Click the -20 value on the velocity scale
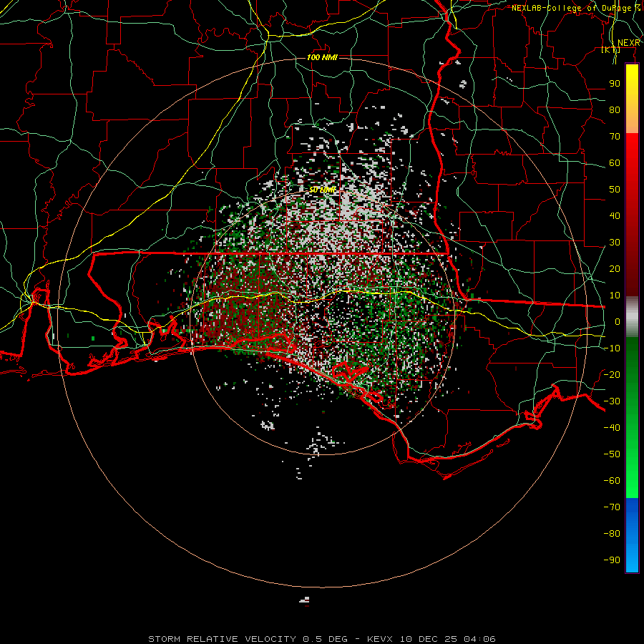 [612, 375]
